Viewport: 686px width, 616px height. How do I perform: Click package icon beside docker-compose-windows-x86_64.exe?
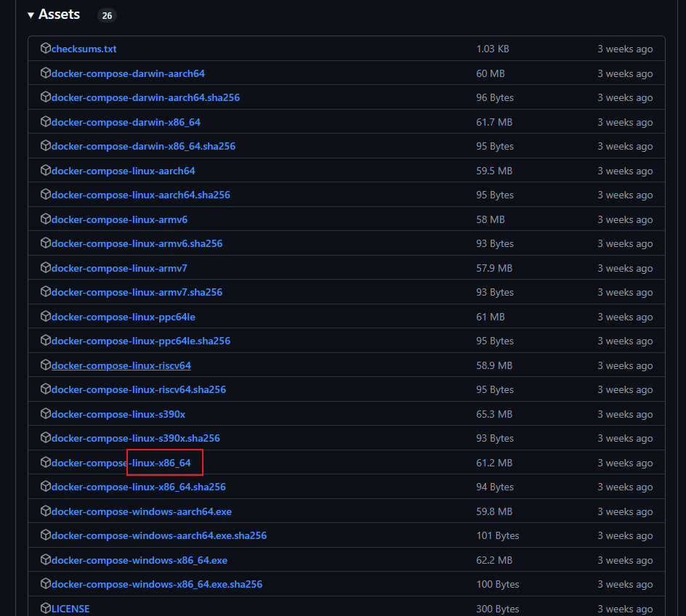click(46, 559)
